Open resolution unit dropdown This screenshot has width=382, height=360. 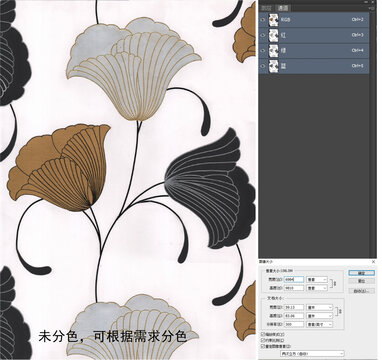point(319,324)
